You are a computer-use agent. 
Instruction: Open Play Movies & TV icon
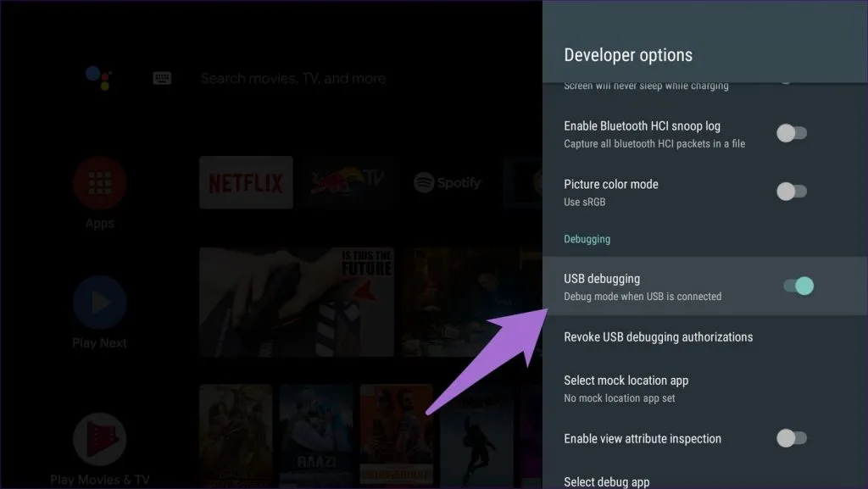pyautogui.click(x=99, y=440)
